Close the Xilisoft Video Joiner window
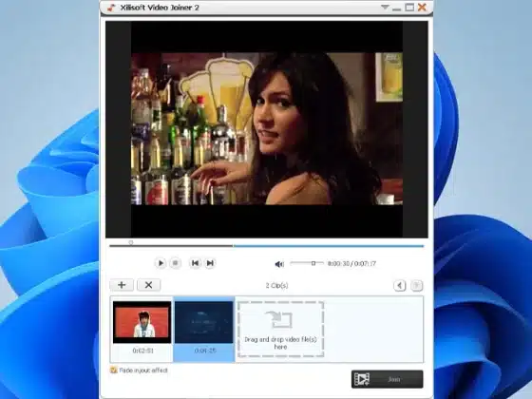The image size is (532, 399). (422, 8)
